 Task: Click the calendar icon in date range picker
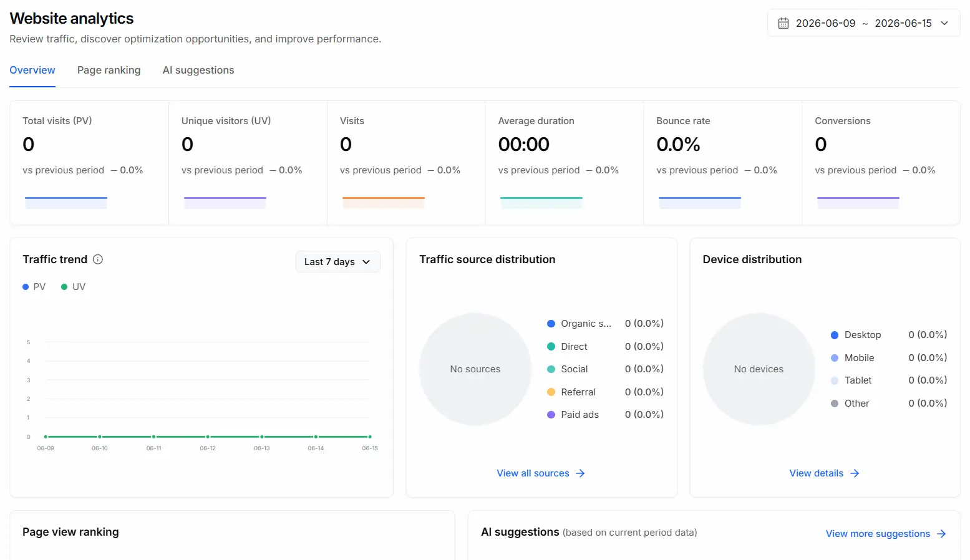tap(783, 23)
